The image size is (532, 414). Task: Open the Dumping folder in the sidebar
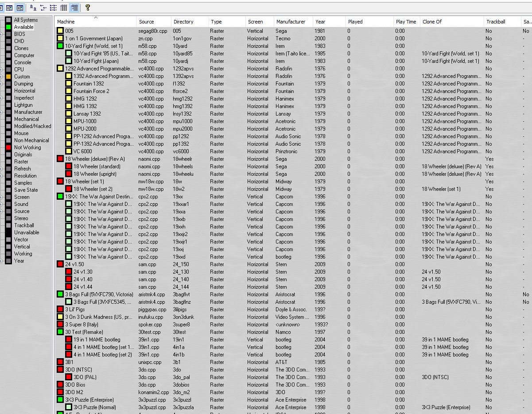point(23,84)
